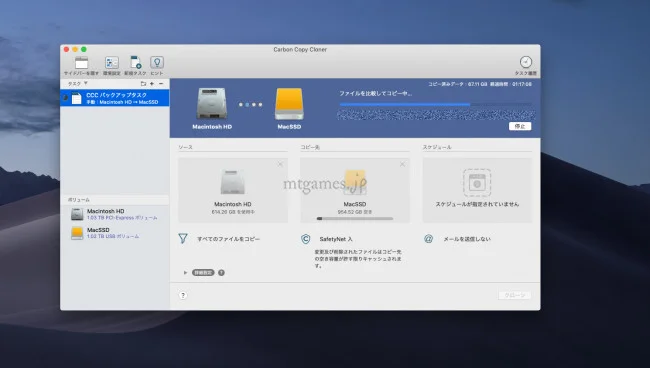Select the CCC バックアップタスク row
The height and width of the screenshot is (368, 650).
(115, 98)
